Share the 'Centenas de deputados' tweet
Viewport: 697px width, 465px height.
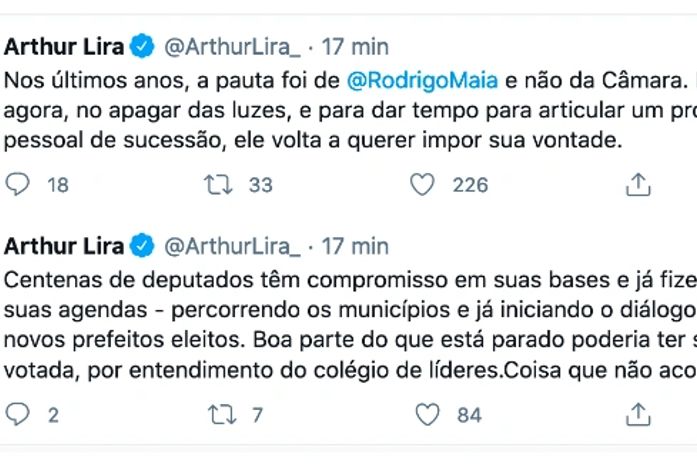point(637,413)
